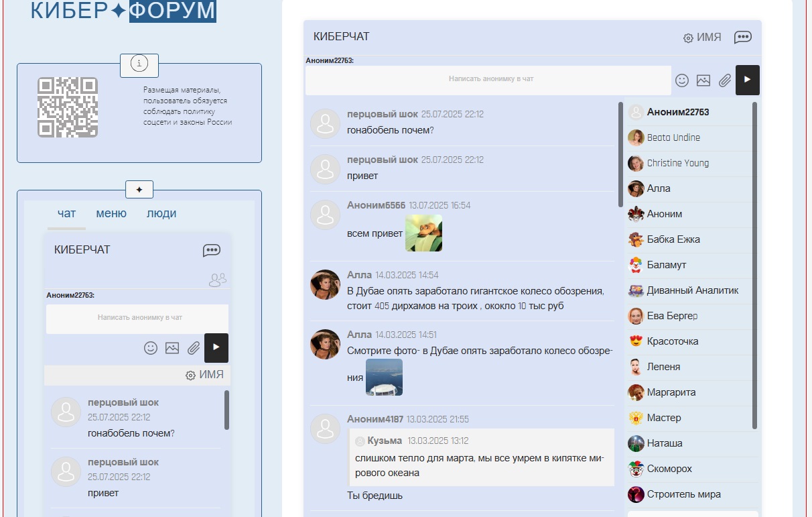Click the image upload icon in main chat

click(x=703, y=80)
